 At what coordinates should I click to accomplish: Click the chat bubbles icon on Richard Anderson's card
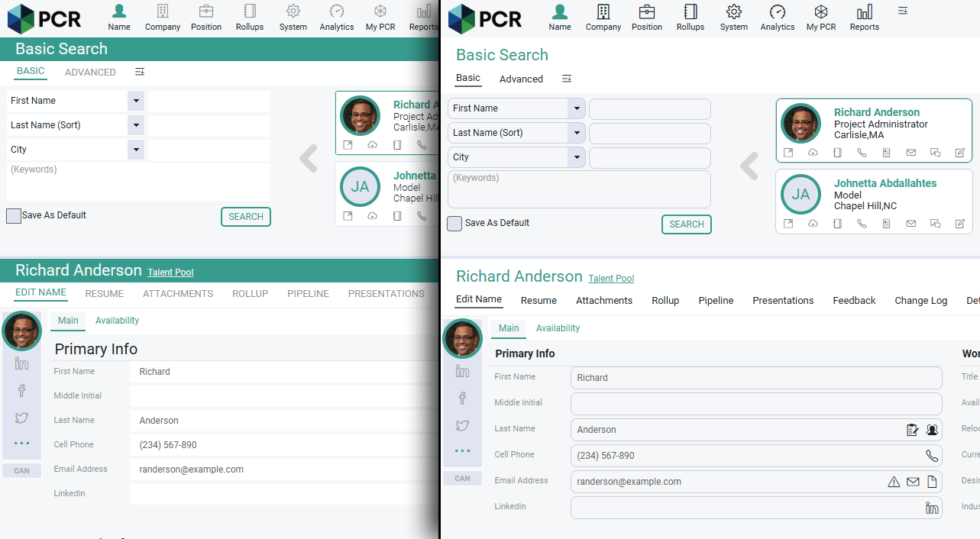pos(935,153)
